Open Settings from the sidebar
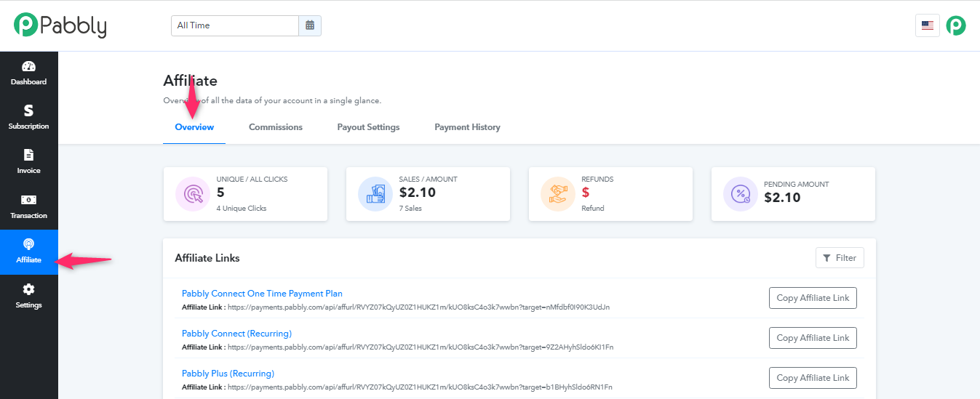The width and height of the screenshot is (980, 399). [28, 297]
